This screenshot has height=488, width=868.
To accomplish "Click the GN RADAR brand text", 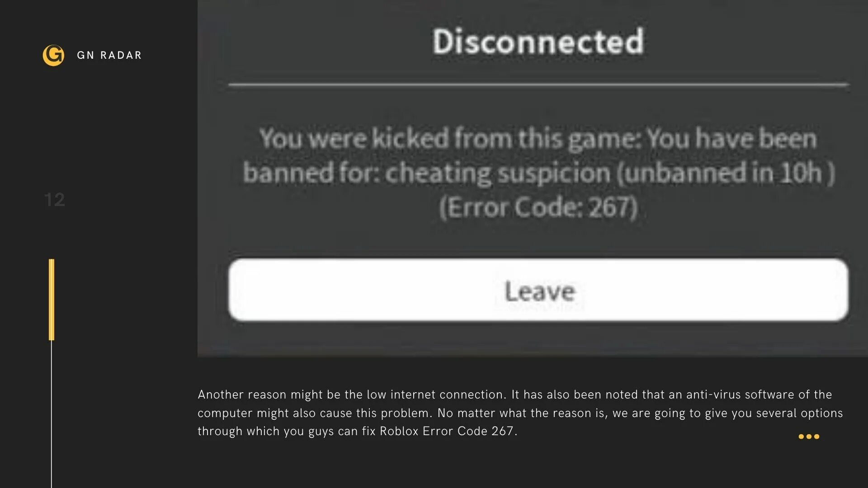I will pos(110,55).
